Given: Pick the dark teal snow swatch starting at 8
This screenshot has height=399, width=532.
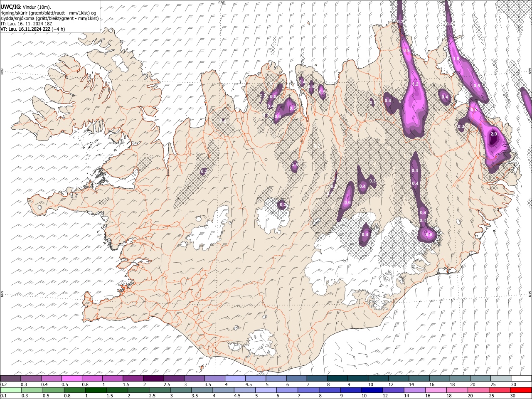Looking at the screenshot, I should tap(337, 378).
